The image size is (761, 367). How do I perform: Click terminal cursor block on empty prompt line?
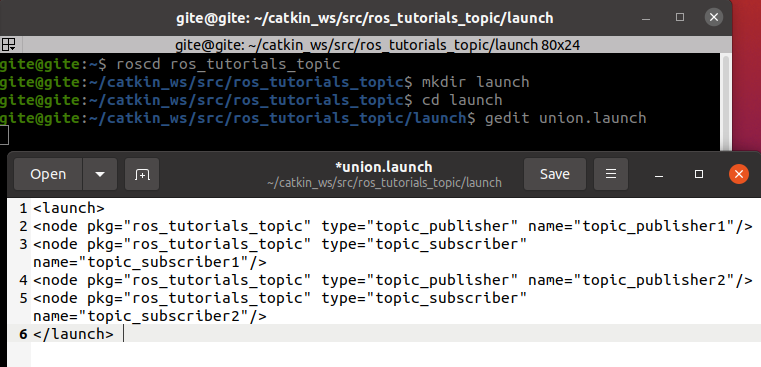tap(4, 135)
